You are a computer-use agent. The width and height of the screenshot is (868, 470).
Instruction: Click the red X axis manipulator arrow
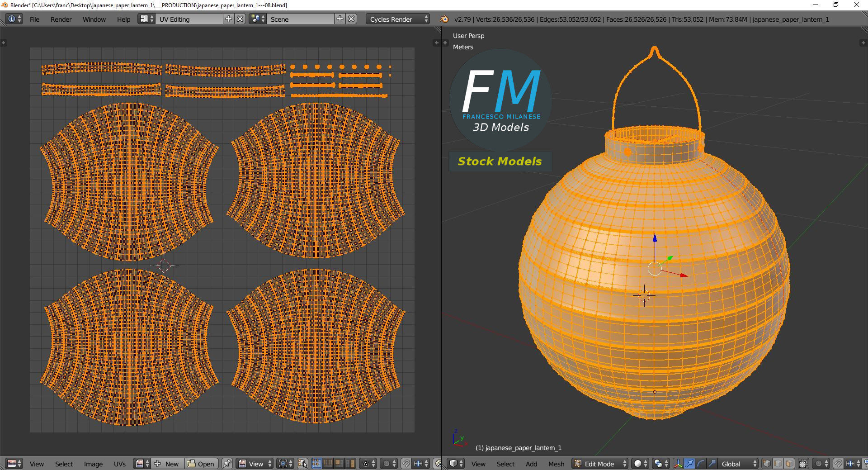[x=684, y=275]
